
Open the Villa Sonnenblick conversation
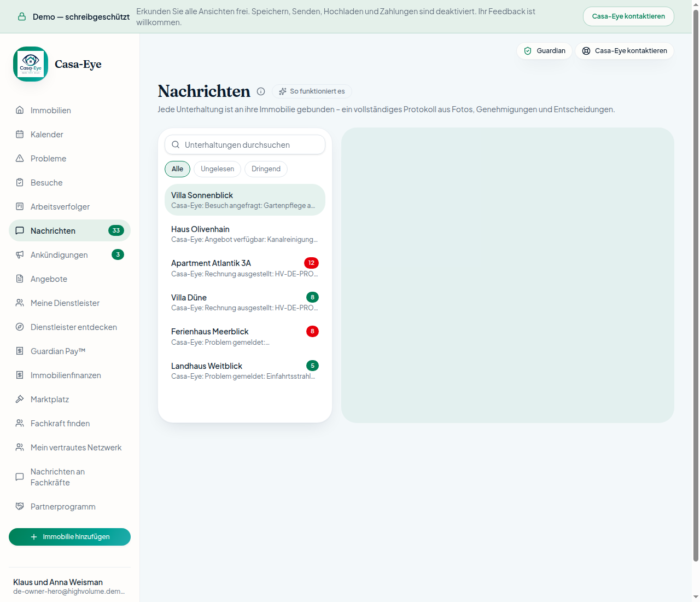[x=245, y=200]
